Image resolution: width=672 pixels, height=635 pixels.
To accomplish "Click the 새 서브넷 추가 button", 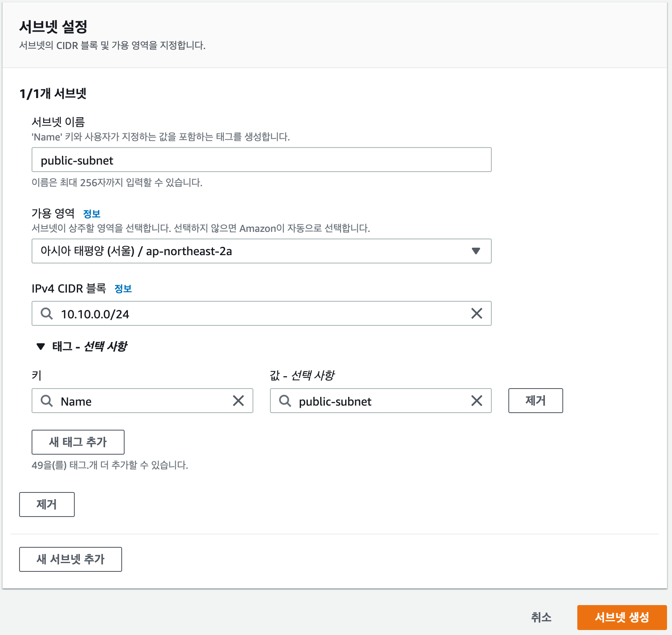I will 71,559.
